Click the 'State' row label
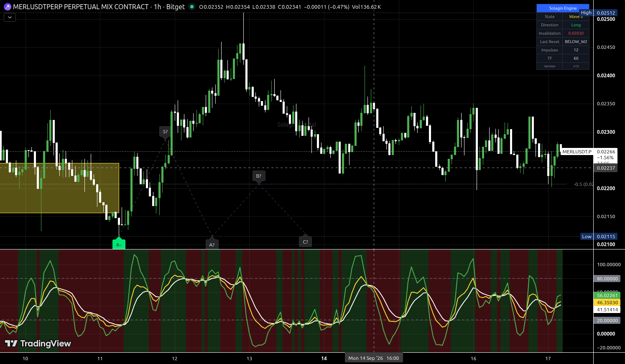625x364 pixels. [550, 17]
